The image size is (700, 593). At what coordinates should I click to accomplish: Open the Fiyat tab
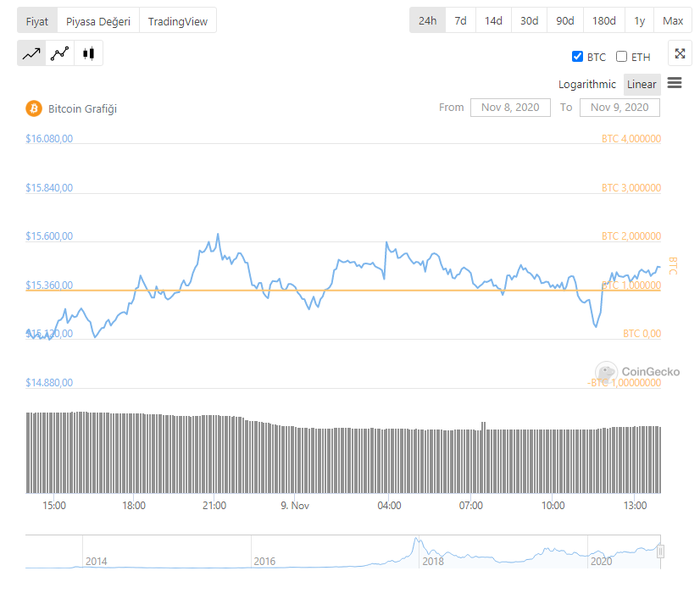point(36,20)
